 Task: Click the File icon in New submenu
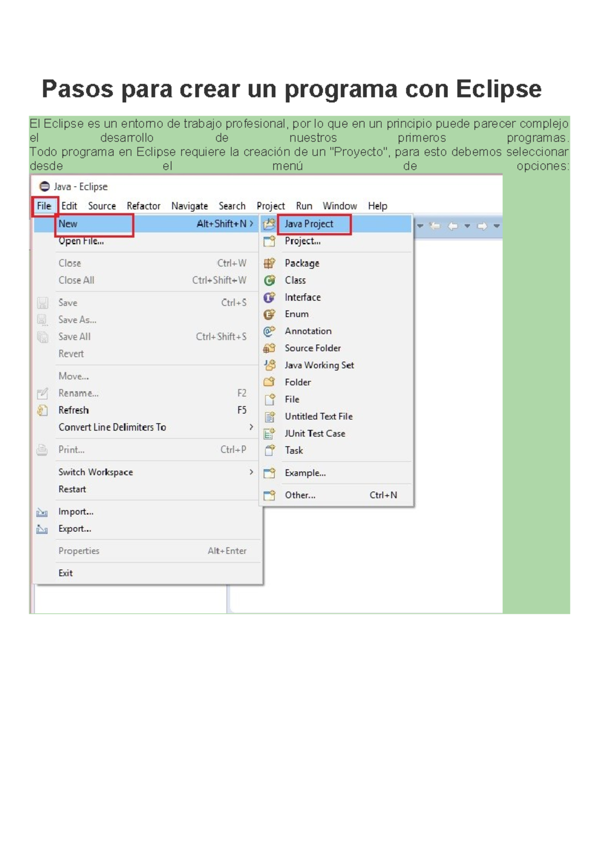pyautogui.click(x=269, y=399)
